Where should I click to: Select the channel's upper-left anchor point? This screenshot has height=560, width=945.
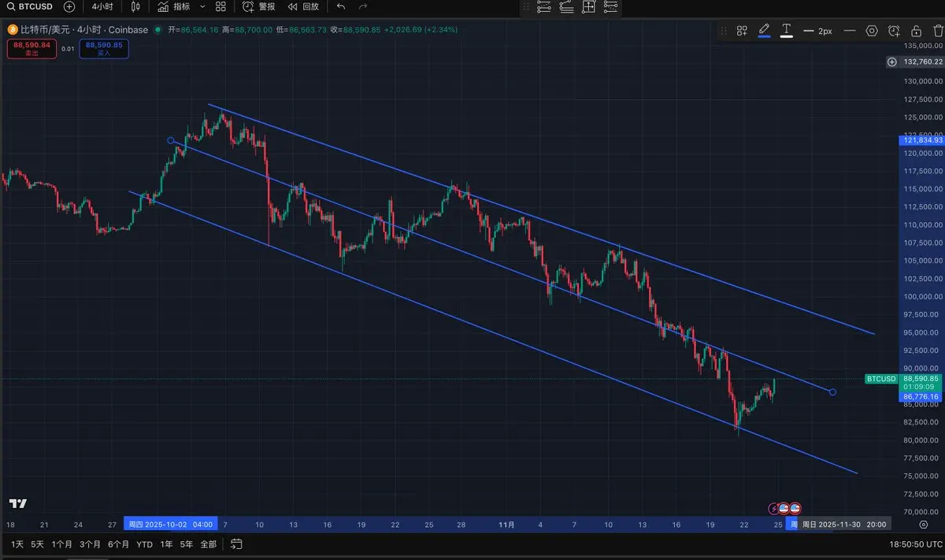pyautogui.click(x=171, y=140)
